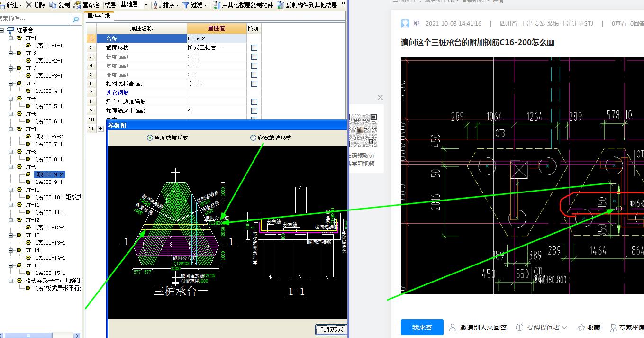Click the gear icon of CT-5

click(19, 99)
